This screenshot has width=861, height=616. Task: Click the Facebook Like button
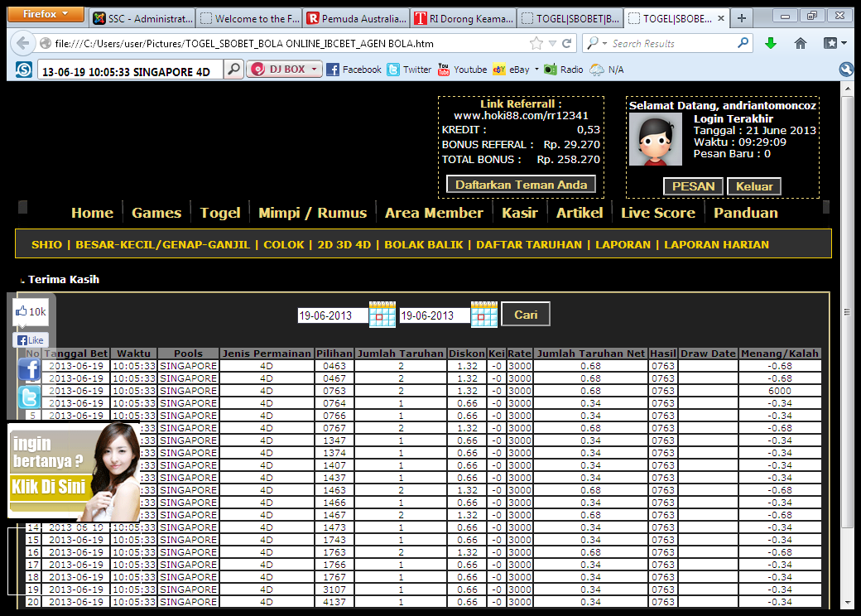pos(30,339)
